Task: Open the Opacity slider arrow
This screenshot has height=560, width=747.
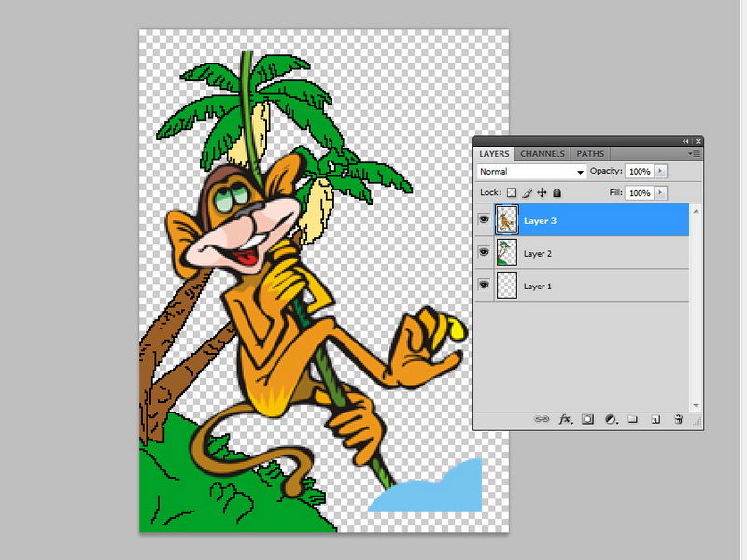Action: click(660, 171)
